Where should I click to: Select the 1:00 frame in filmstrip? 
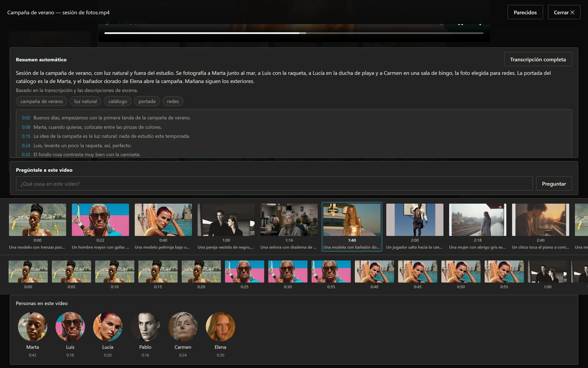tap(547, 274)
